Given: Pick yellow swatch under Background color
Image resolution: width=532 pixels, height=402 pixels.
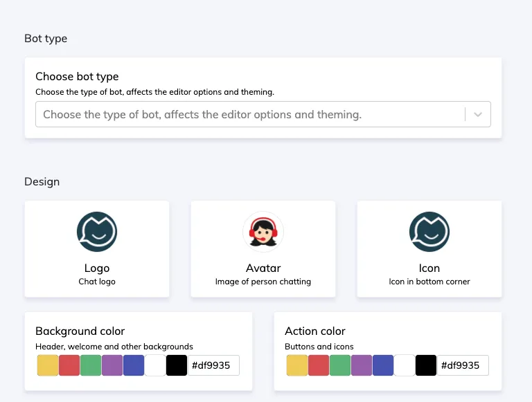Looking at the screenshot, I should pyautogui.click(x=48, y=365).
